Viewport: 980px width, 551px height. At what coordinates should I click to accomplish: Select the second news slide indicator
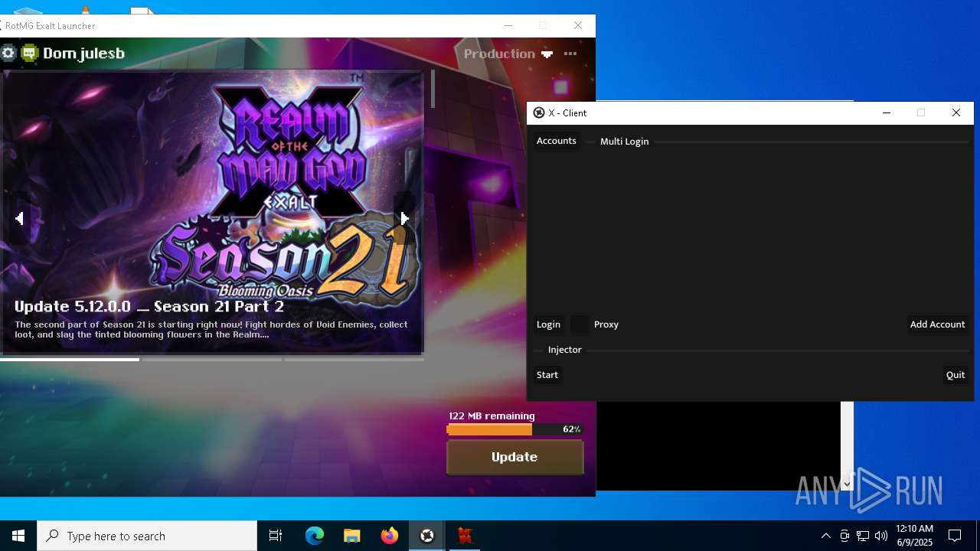coord(212,359)
